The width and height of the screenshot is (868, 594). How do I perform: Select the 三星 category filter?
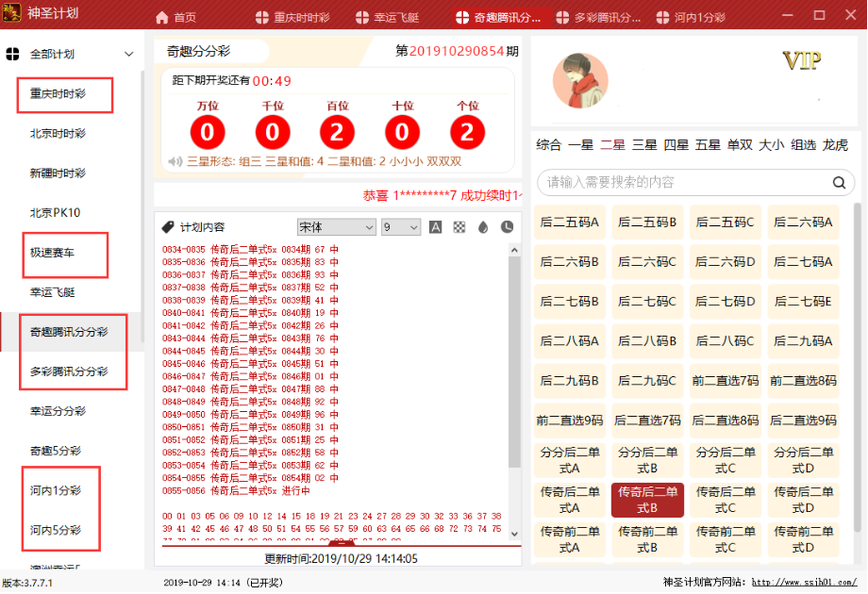point(644,145)
